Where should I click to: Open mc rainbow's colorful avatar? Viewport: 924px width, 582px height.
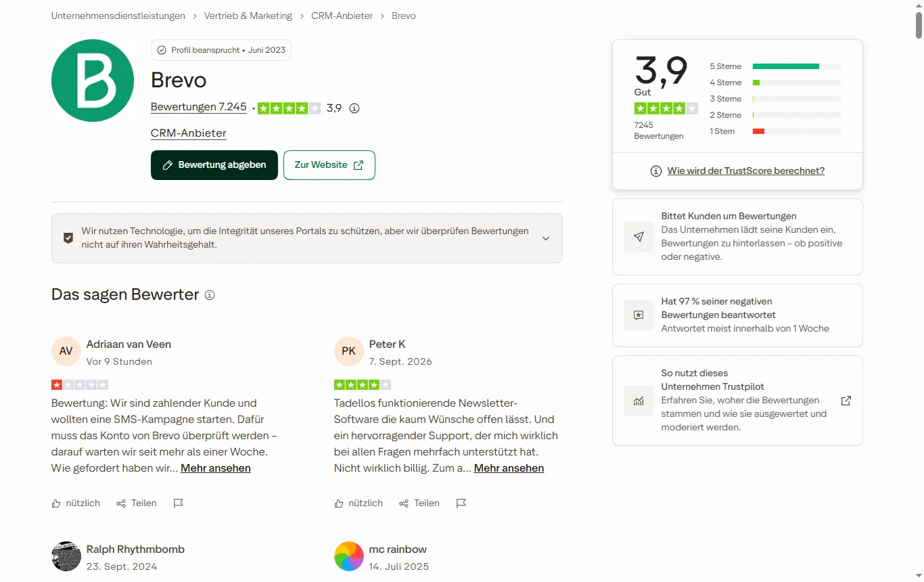[x=349, y=556]
